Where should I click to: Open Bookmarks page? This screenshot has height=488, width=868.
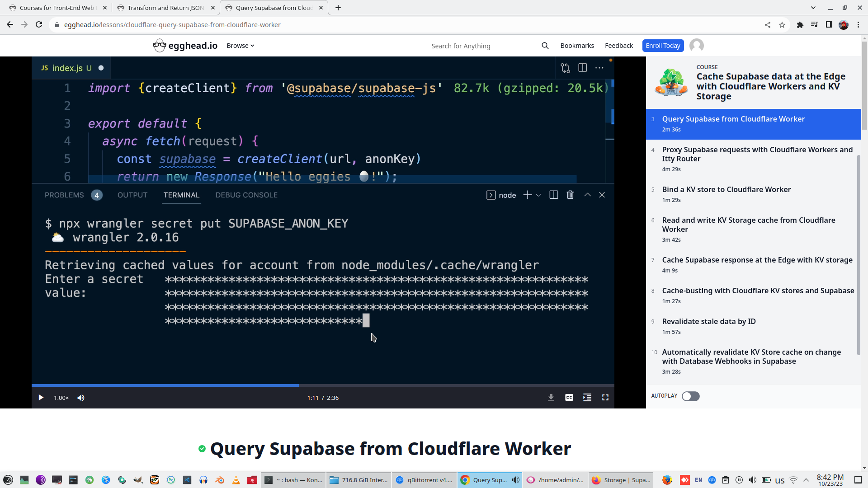(577, 46)
